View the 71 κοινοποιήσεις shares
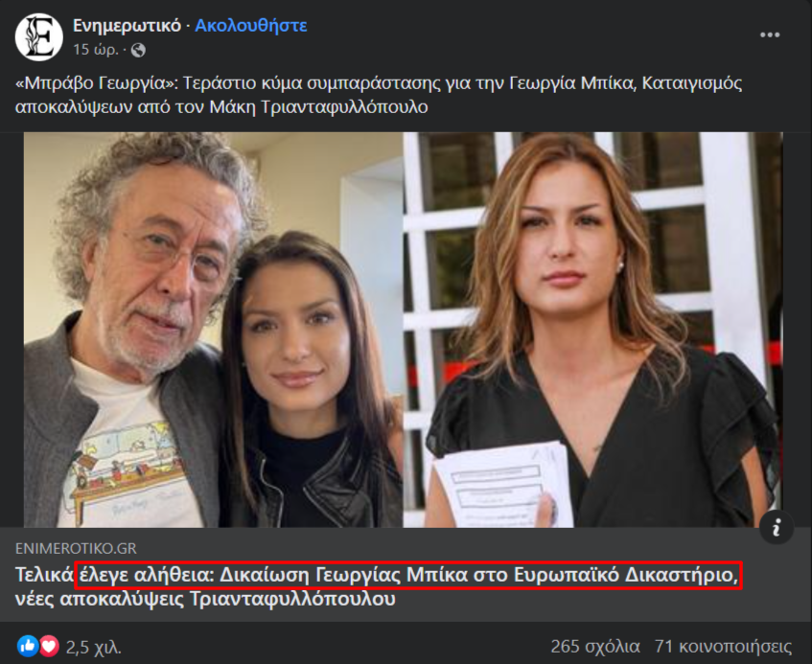 pos(723,647)
